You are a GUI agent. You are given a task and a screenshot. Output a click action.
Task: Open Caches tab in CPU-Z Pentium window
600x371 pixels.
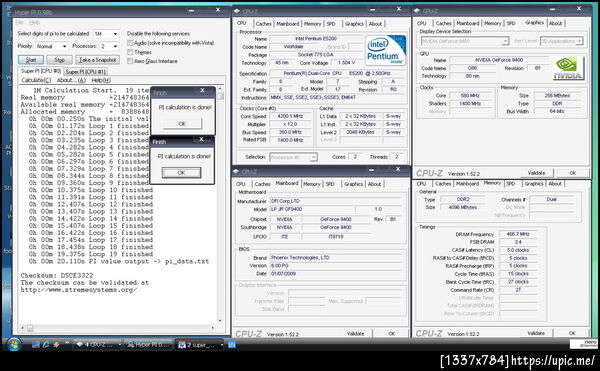[x=263, y=24]
